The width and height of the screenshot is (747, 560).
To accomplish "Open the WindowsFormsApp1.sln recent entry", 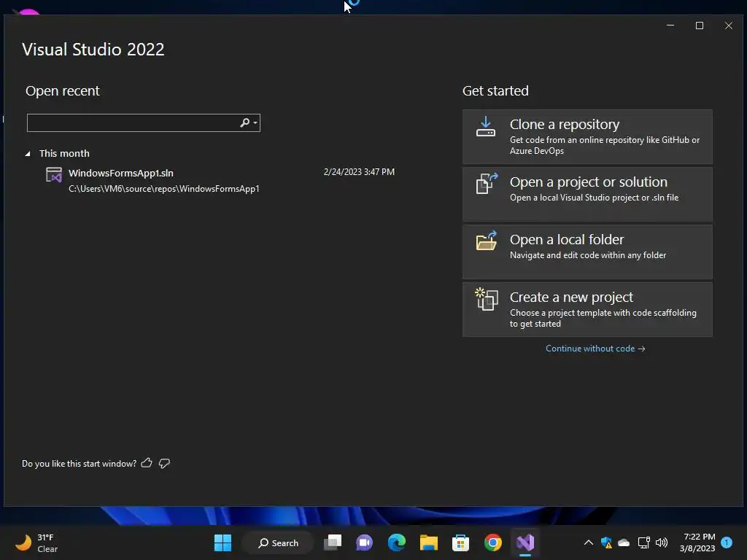I will coord(220,181).
